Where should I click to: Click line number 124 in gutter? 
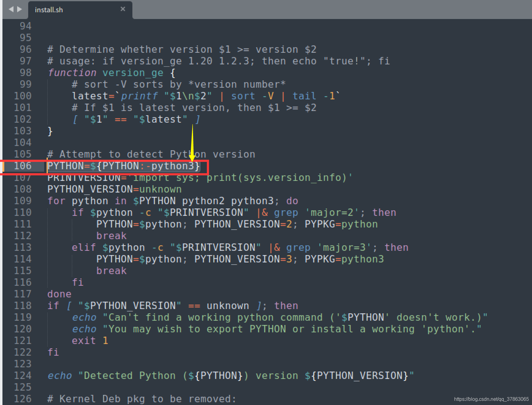pos(23,376)
